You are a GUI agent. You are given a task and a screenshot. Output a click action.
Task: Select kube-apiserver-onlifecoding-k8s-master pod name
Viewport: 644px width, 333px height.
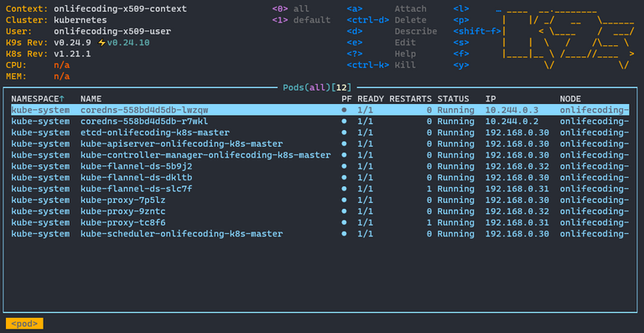click(x=181, y=143)
